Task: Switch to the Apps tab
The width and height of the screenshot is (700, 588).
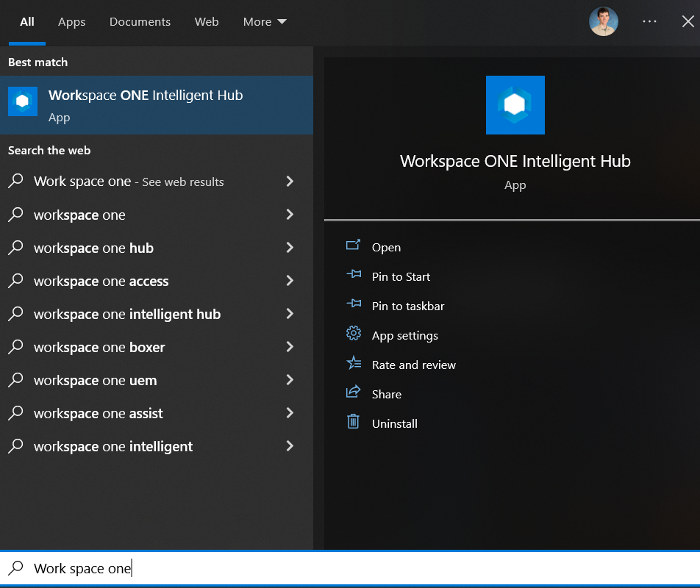Action: point(71,22)
